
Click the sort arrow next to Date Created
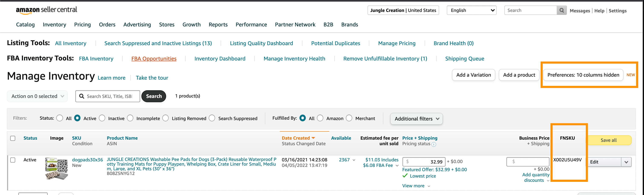pyautogui.click(x=313, y=138)
